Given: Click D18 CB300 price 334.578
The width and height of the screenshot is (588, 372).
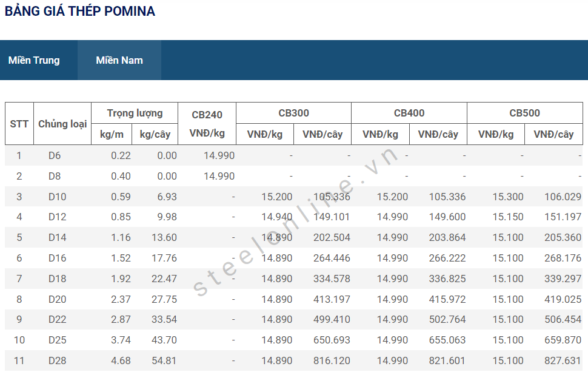Looking at the screenshot, I should tap(332, 279).
